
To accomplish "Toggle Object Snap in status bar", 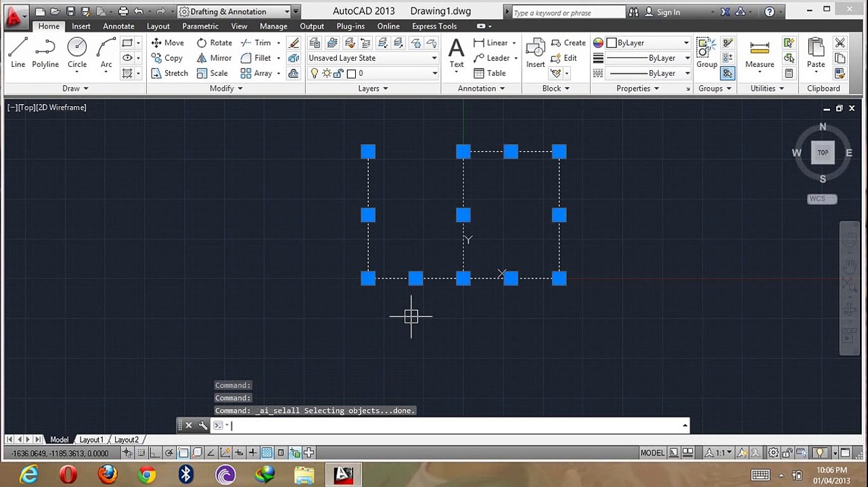I will tap(183, 453).
